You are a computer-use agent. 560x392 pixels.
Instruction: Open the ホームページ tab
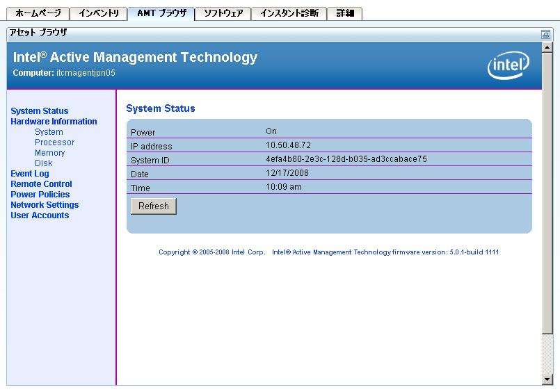point(38,14)
